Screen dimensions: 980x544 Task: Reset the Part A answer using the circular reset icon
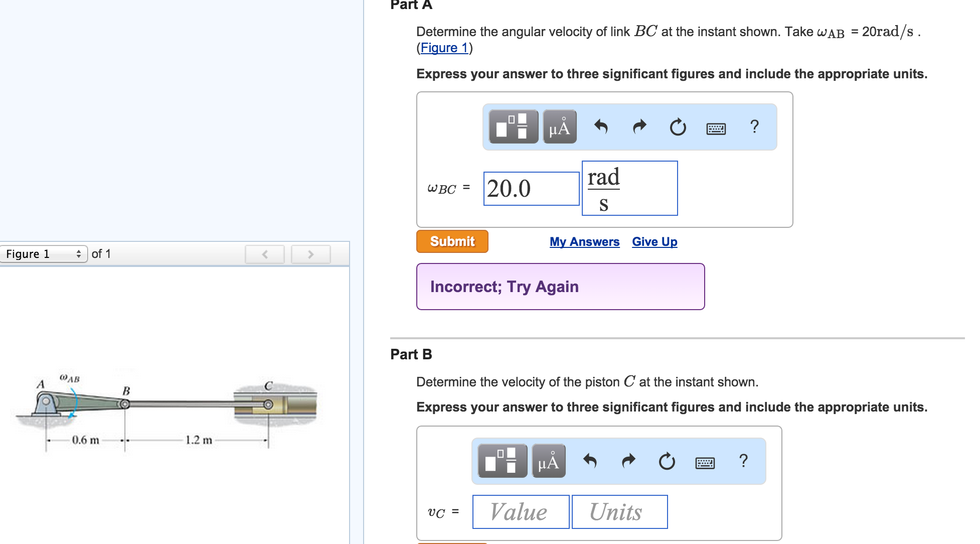click(x=677, y=127)
